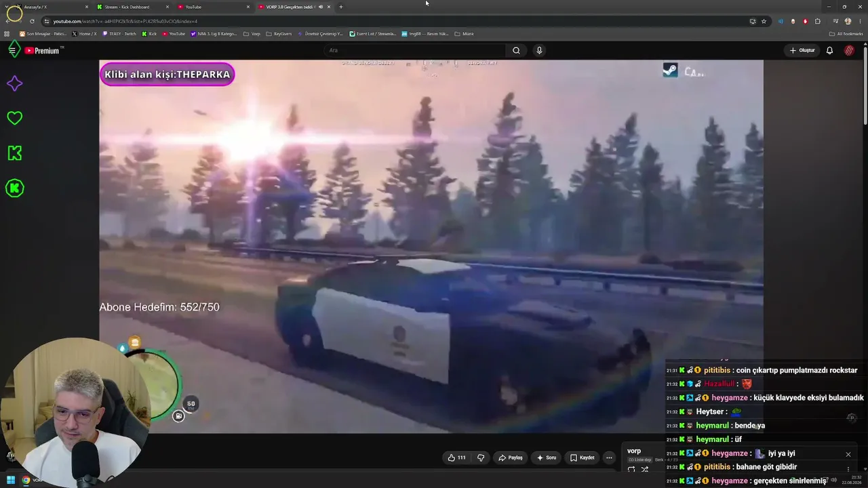Open YouTube notifications bell
Screen dimensions: 868x488
(x=829, y=50)
